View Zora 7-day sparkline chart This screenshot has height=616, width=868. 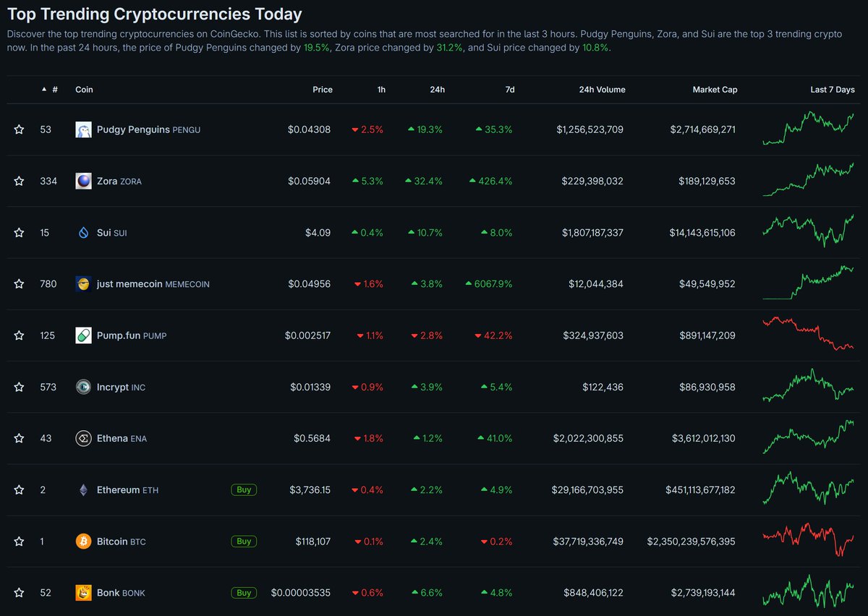point(809,180)
